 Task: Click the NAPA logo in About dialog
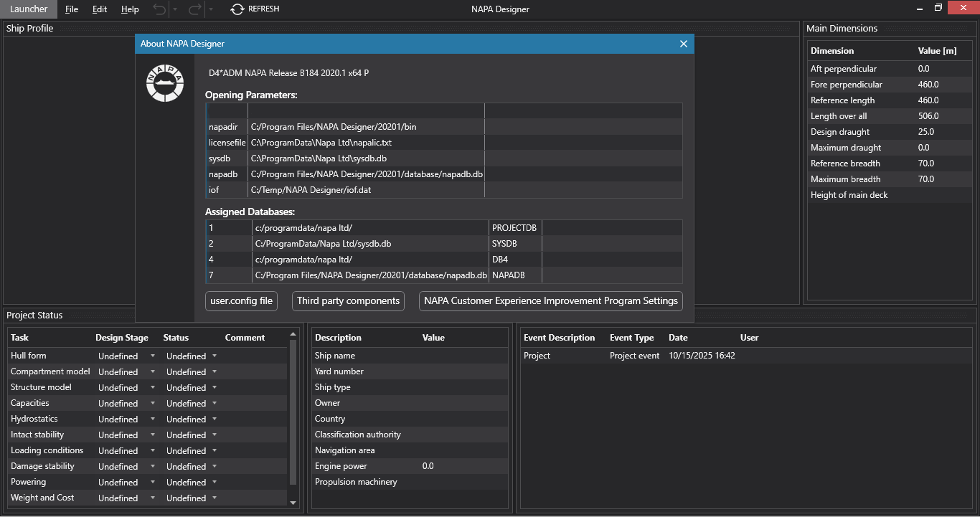[164, 82]
